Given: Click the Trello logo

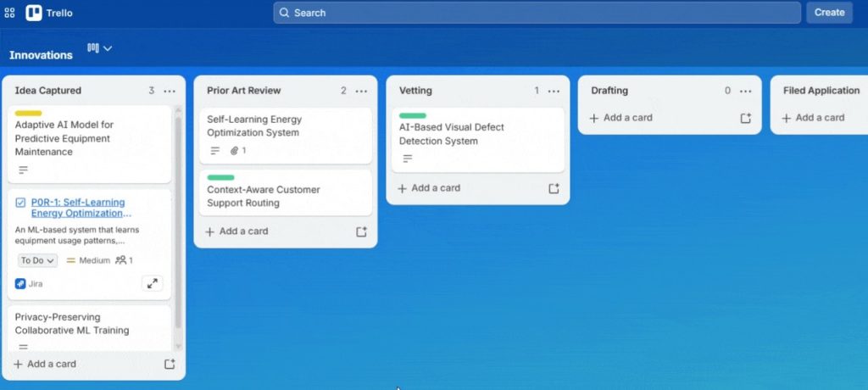Looking at the screenshot, I should [x=49, y=13].
